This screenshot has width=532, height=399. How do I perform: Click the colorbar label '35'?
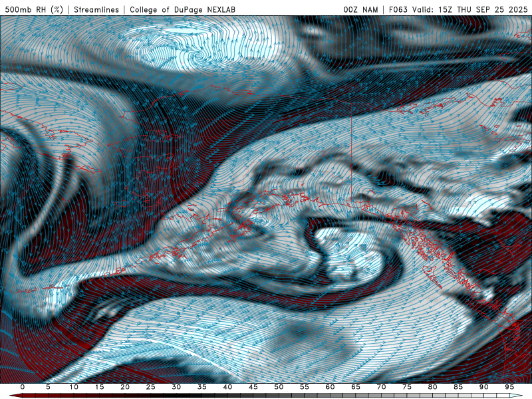[202, 387]
